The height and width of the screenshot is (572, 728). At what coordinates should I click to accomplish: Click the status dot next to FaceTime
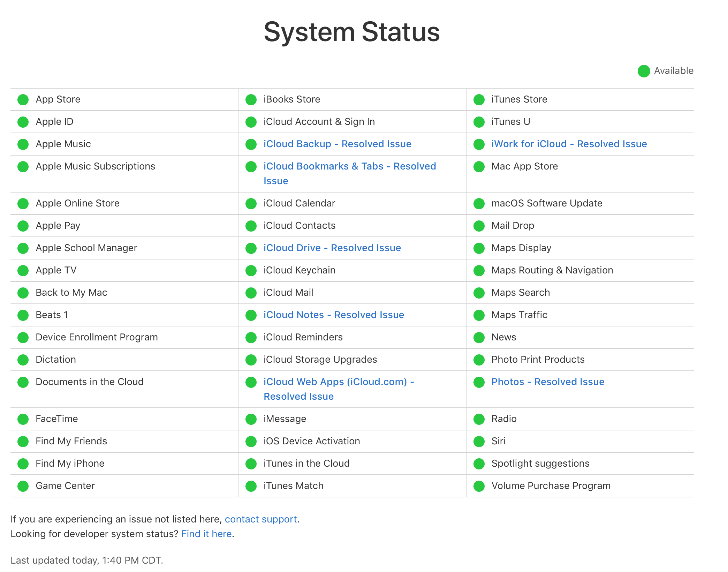point(23,419)
